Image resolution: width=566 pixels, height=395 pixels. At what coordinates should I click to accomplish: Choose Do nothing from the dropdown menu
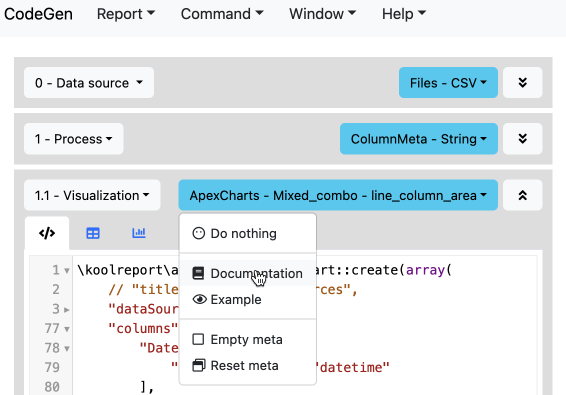[248, 234]
